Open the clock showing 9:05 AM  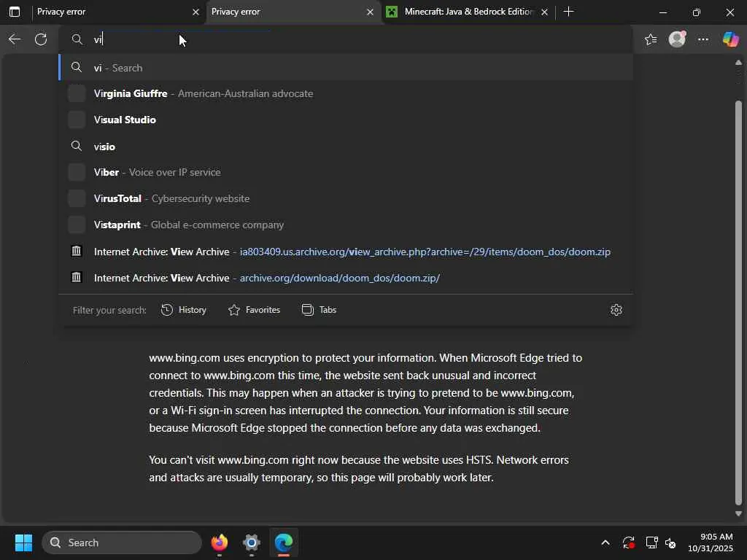(711, 542)
